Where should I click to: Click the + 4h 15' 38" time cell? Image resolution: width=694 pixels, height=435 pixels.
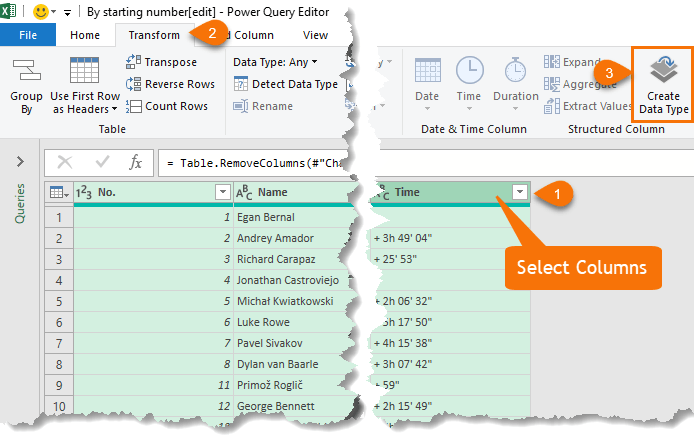[451, 343]
